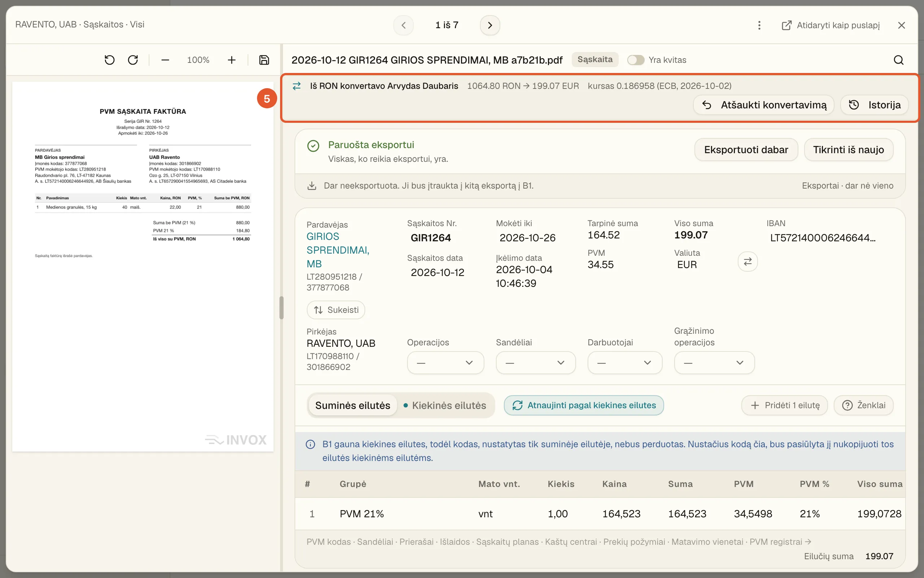Screen dimensions: 924x578
Task: Close the invoice dialog with X
Action: click(x=902, y=25)
